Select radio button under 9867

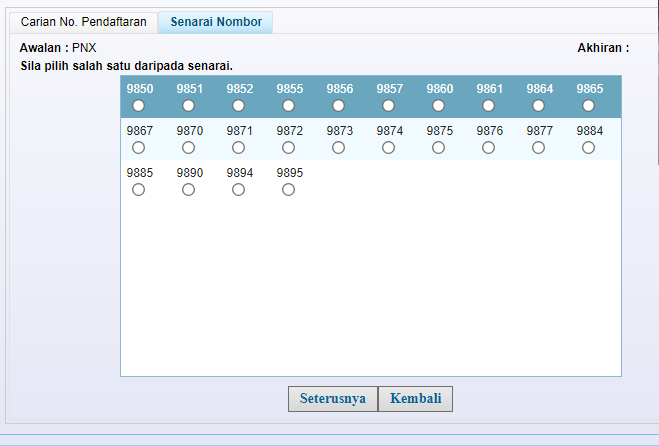point(138,148)
